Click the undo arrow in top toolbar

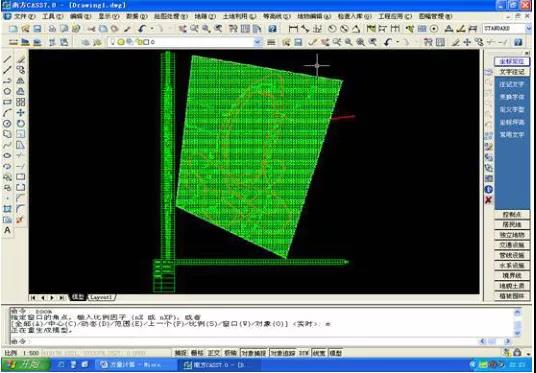142,29
